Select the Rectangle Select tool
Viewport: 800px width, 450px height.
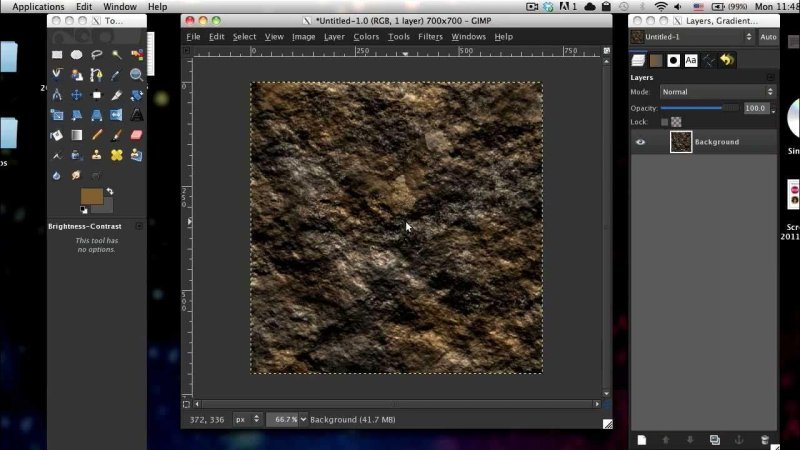(x=57, y=54)
